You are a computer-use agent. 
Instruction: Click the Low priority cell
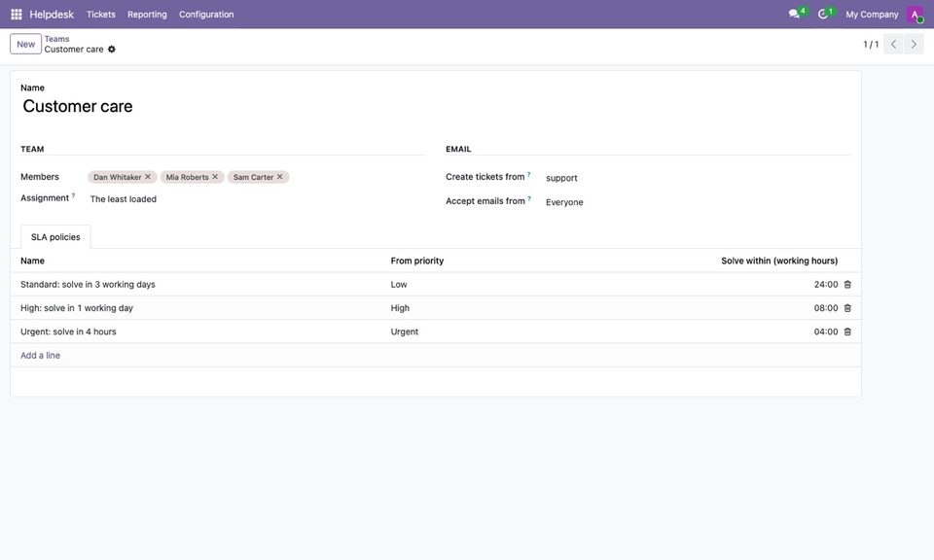[399, 285]
